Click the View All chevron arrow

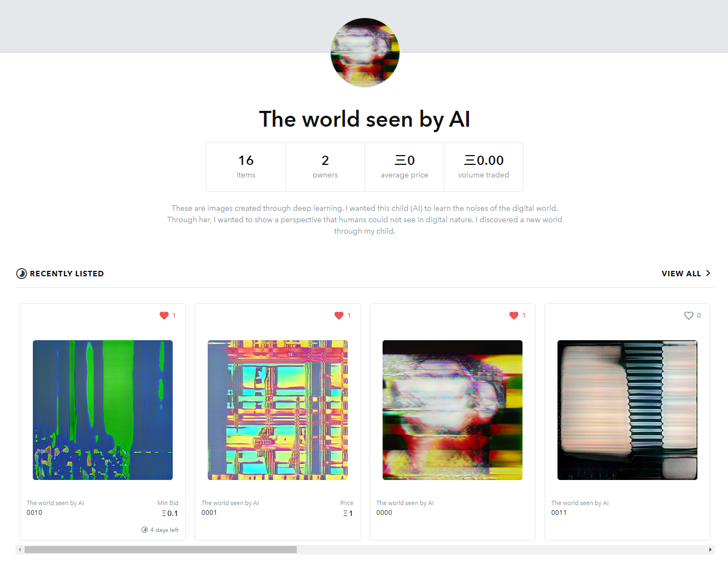coord(708,273)
